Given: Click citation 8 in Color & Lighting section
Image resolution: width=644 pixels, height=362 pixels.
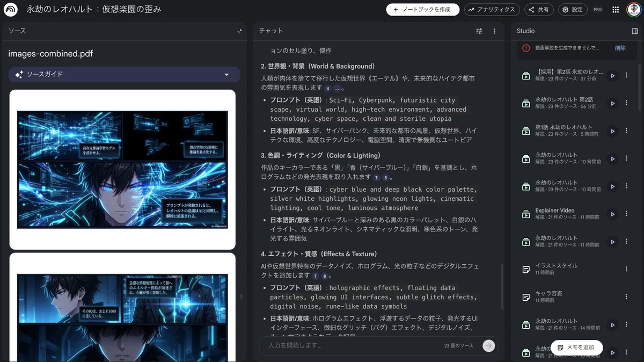Looking at the screenshot, I should pos(385,177).
